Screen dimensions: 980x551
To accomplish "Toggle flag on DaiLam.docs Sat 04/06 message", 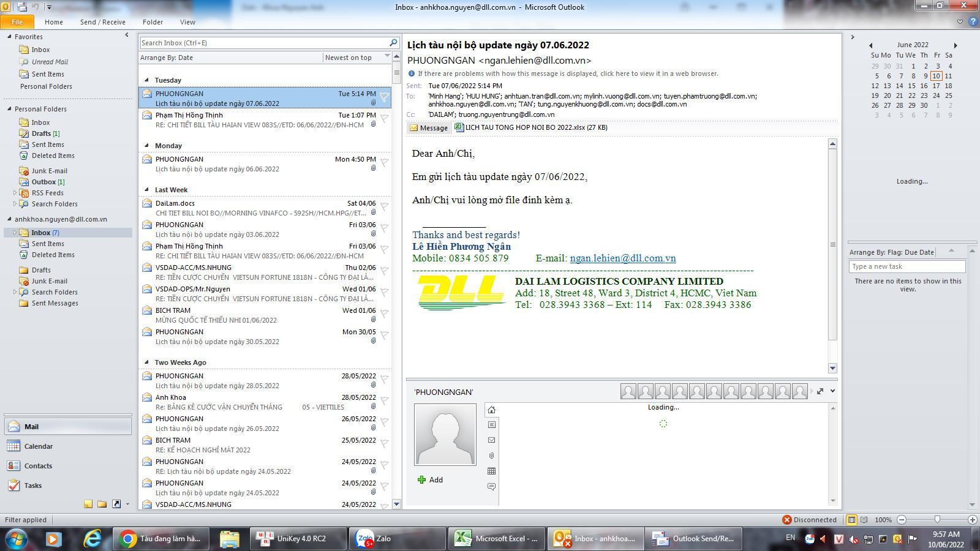I will tap(384, 206).
